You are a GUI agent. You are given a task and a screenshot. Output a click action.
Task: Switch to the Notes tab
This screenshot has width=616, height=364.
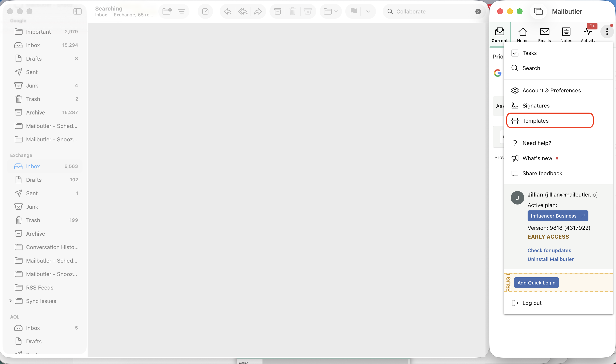pos(566,35)
